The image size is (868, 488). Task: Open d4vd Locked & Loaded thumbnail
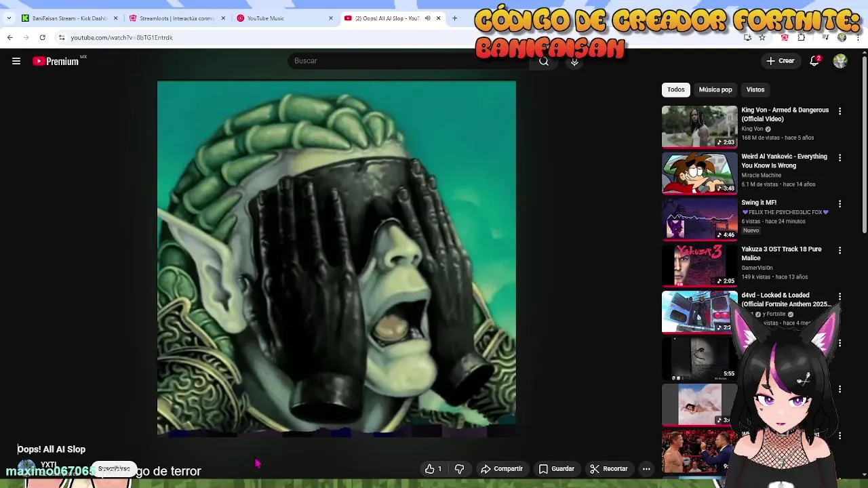click(699, 312)
